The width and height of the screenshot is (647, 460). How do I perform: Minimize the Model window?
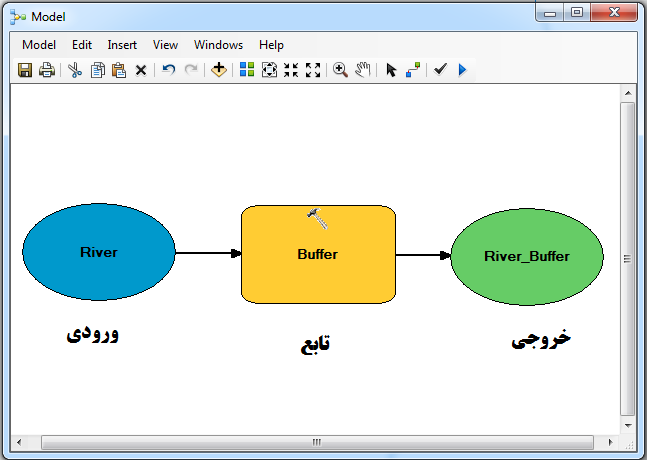click(x=550, y=12)
